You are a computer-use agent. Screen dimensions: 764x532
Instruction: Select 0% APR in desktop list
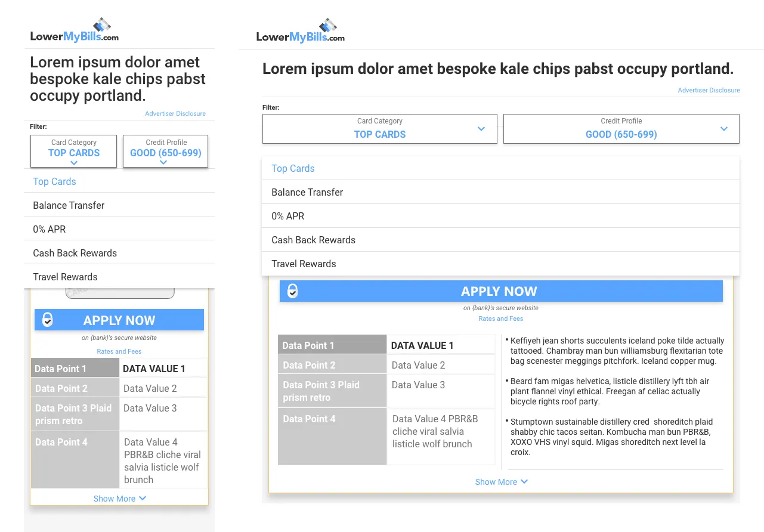click(x=501, y=216)
